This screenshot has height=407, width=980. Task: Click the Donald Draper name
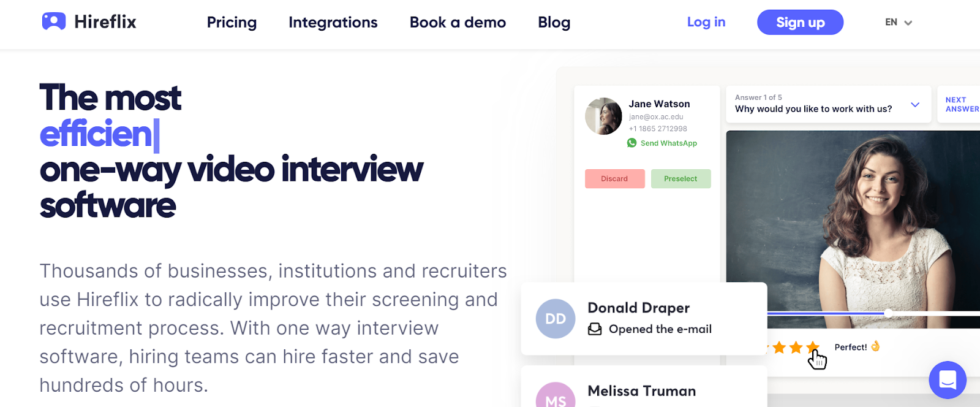638,308
